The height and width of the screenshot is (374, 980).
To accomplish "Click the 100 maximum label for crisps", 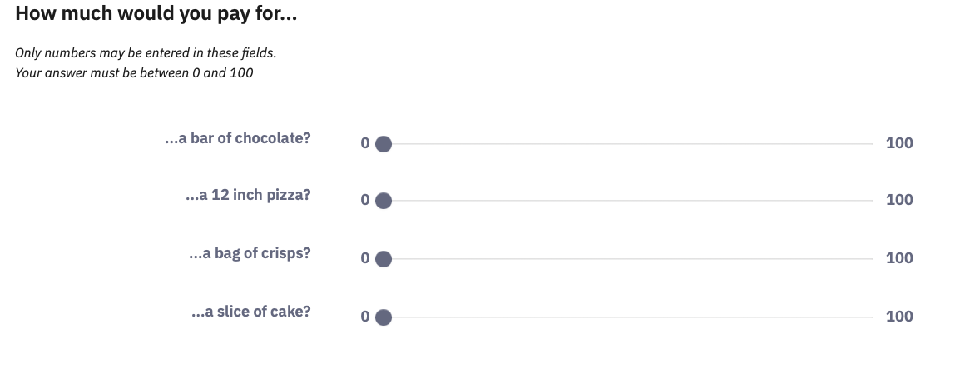I will tap(899, 258).
